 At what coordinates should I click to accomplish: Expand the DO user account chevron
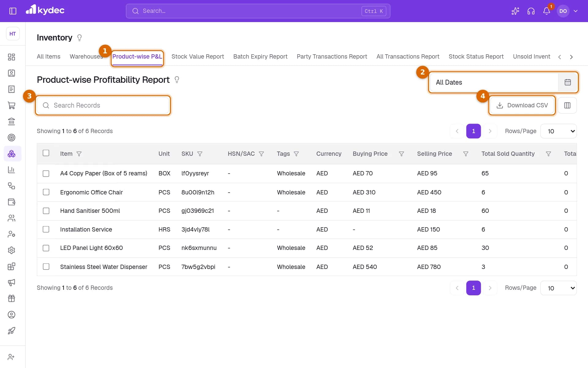pyautogui.click(x=575, y=11)
